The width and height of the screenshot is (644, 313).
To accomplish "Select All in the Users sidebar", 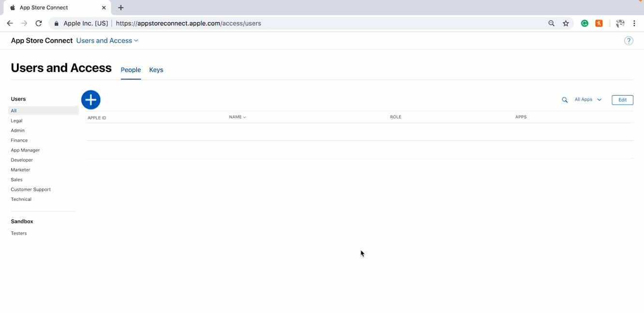I will pos(44,111).
